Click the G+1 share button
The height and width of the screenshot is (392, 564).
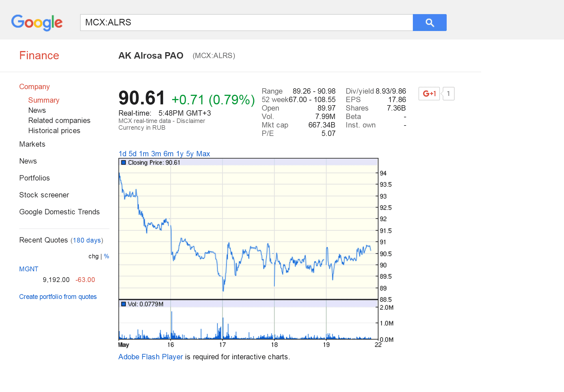pos(429,94)
